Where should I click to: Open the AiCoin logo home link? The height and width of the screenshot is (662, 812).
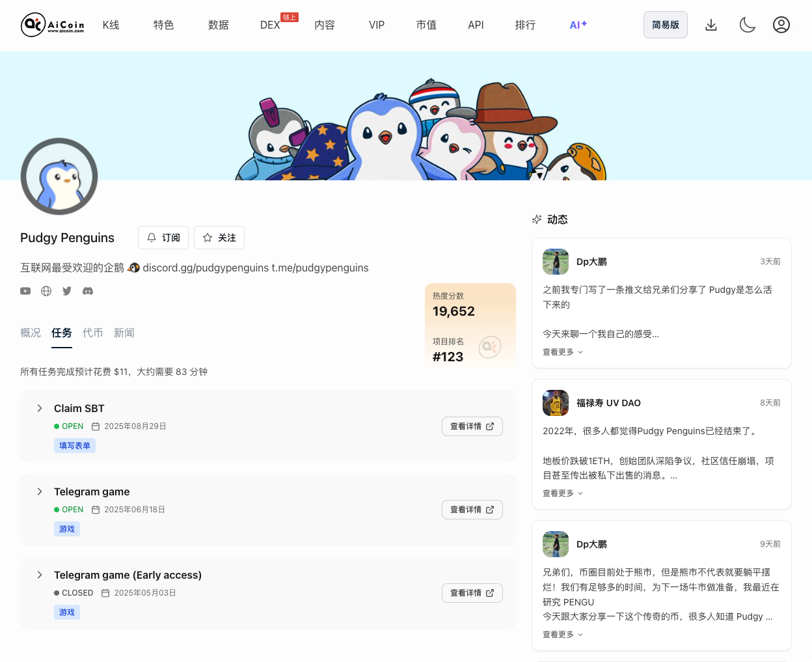tap(53, 25)
